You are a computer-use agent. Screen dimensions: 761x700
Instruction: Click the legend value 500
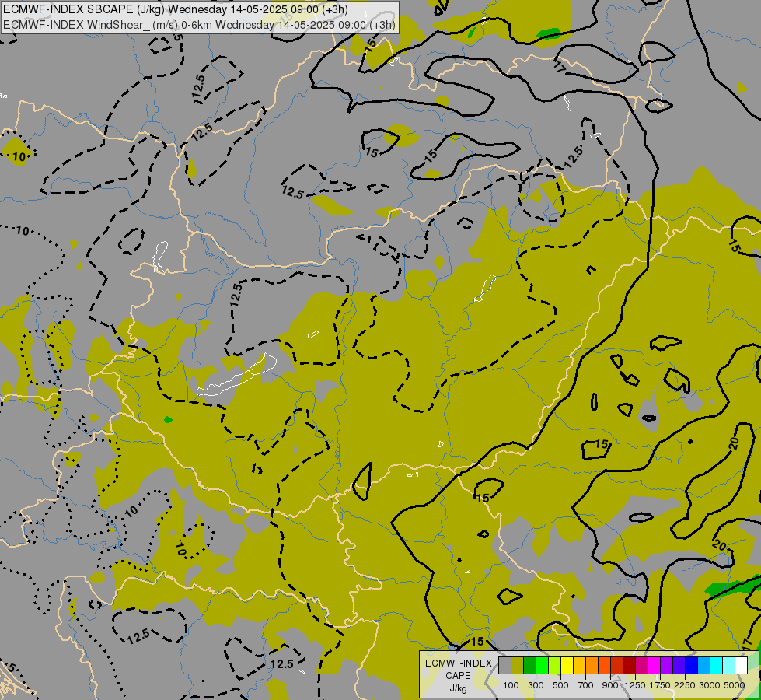click(560, 685)
